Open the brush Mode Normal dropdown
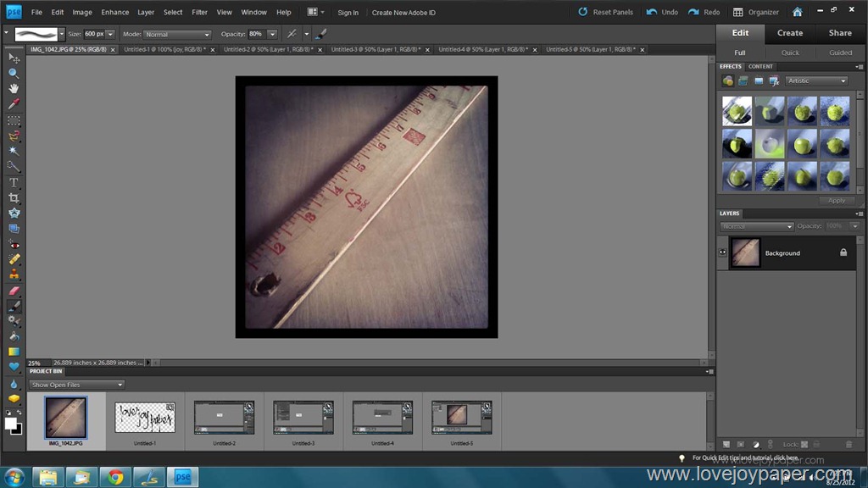 tap(177, 34)
